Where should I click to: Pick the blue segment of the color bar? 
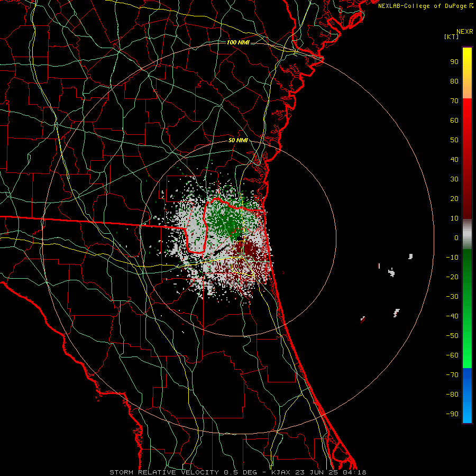click(467, 395)
